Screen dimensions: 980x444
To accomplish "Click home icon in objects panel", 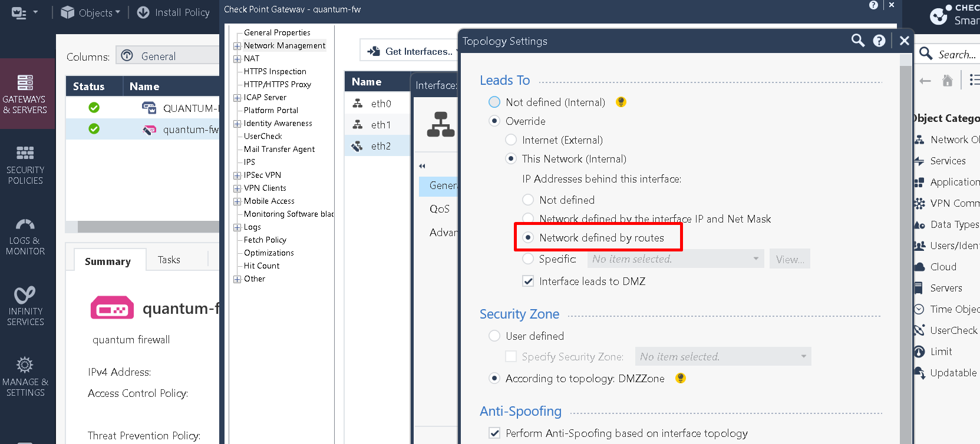I will click(948, 81).
